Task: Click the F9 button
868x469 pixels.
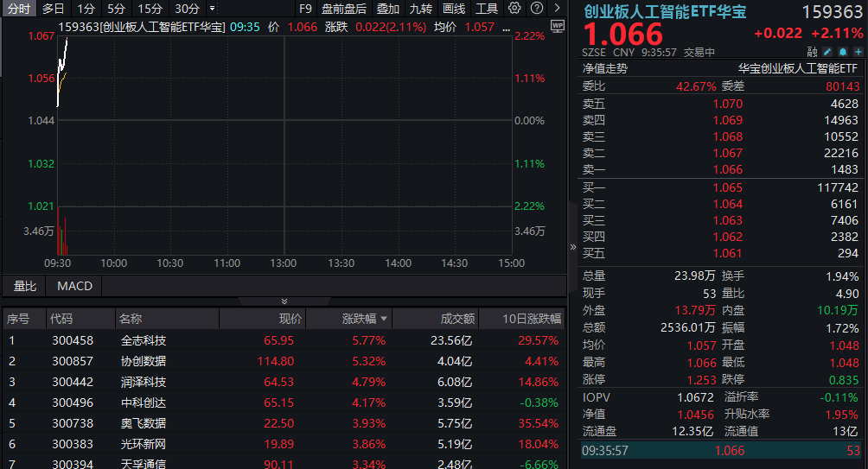Action: (305, 9)
